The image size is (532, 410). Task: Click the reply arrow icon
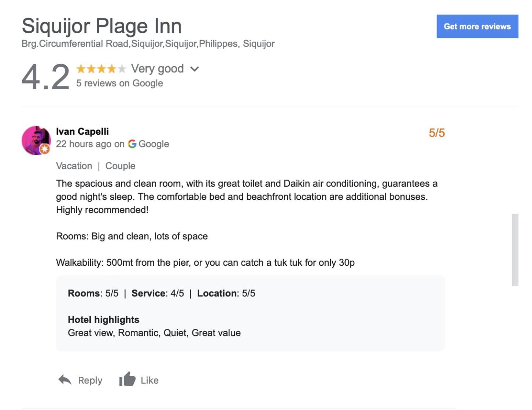(x=65, y=380)
